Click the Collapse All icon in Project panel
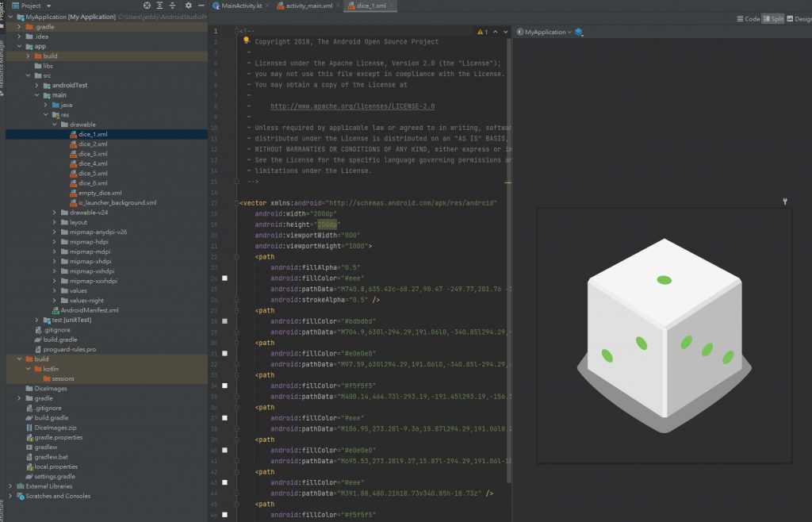The image size is (812, 522). pos(171,6)
